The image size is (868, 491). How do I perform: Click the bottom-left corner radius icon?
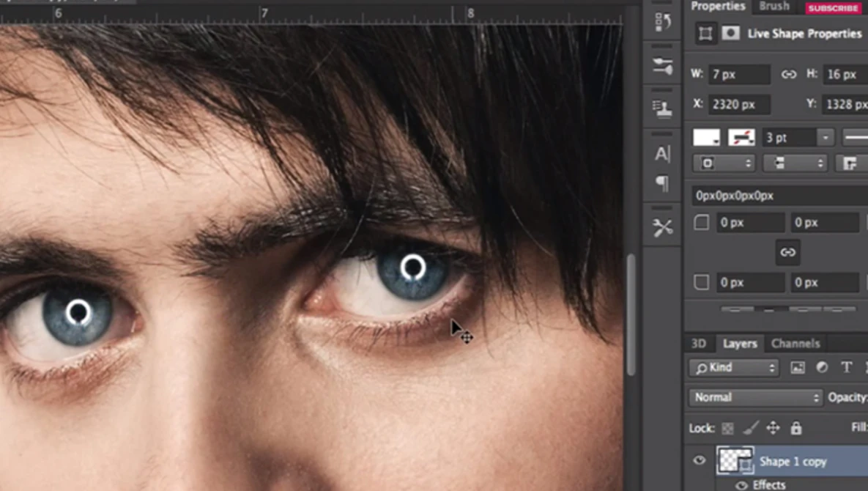(702, 282)
